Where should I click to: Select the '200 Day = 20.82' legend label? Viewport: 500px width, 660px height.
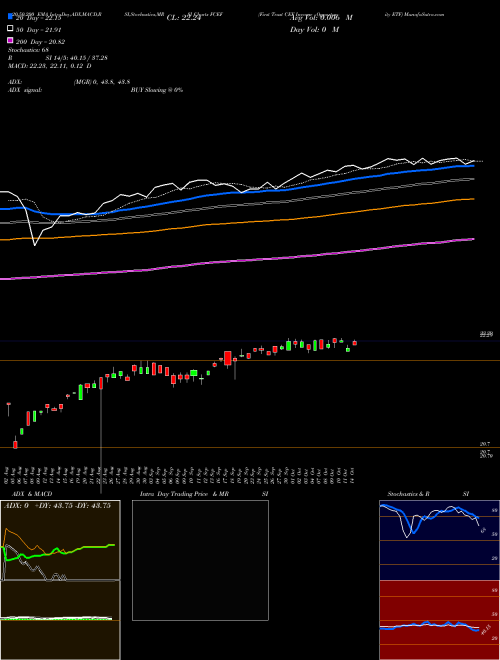click(40, 42)
